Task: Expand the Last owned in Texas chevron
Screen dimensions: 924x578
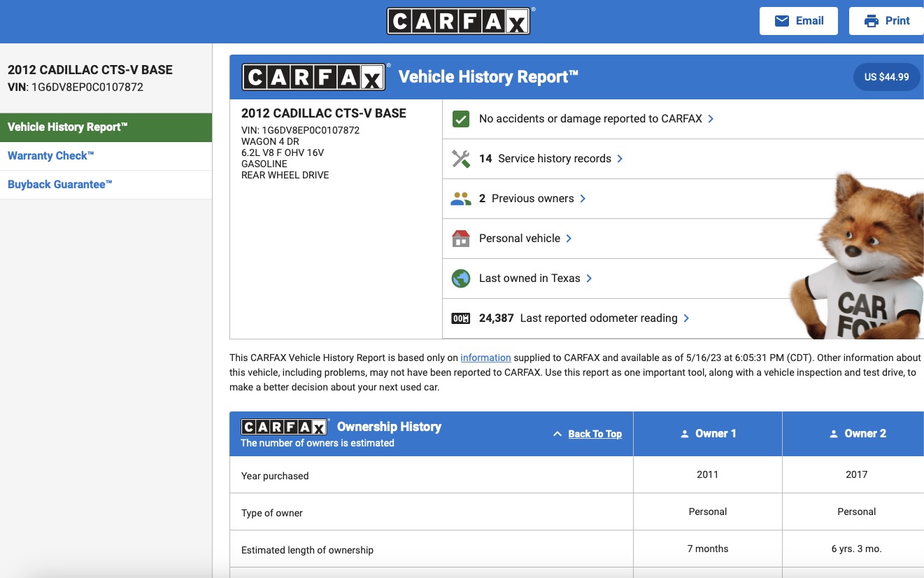Action: (x=589, y=279)
